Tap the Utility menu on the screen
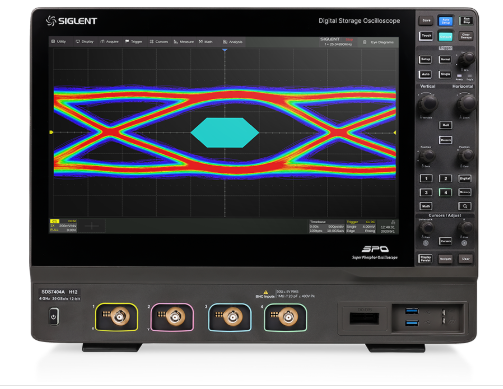503x389 pixels. (58, 42)
